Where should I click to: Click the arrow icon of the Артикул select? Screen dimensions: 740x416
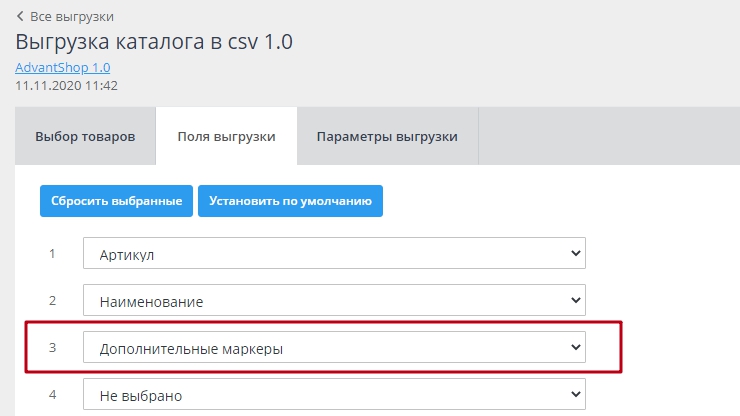575,254
